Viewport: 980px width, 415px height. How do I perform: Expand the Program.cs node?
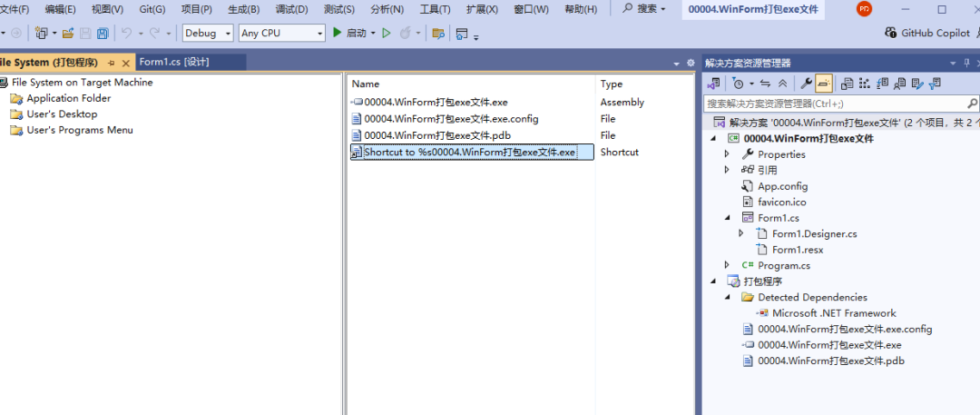(x=726, y=265)
